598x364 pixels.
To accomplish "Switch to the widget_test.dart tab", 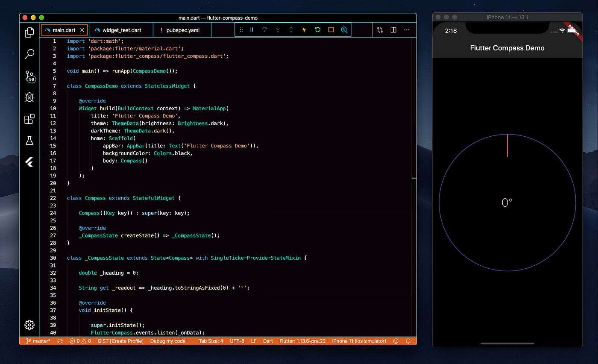I will [121, 30].
